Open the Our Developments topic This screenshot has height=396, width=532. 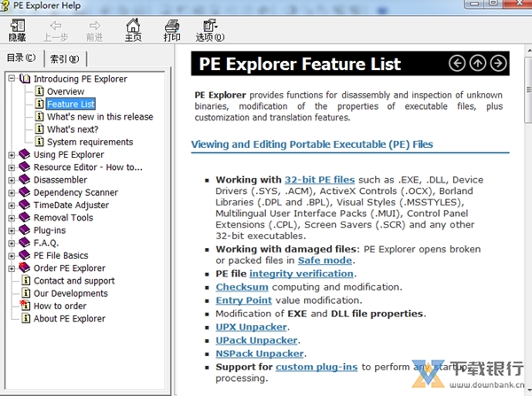[x=71, y=293]
